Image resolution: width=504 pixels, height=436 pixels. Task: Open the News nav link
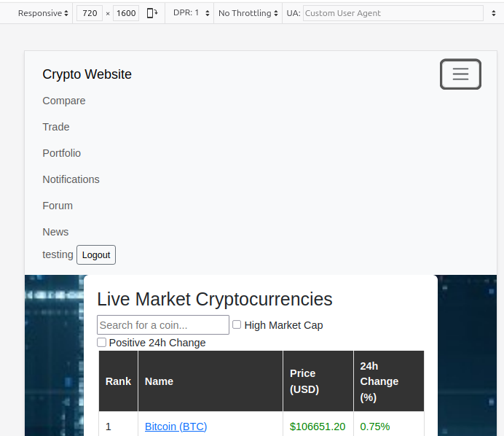tap(55, 232)
